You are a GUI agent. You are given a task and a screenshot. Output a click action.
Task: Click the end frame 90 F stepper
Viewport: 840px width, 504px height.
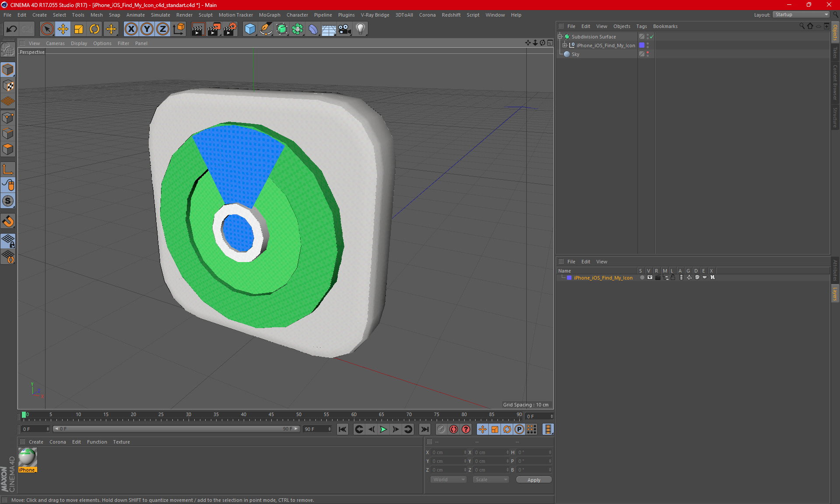pyautogui.click(x=329, y=429)
